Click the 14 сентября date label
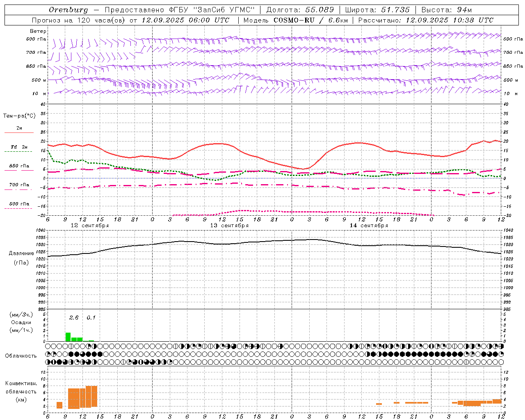 point(369,225)
